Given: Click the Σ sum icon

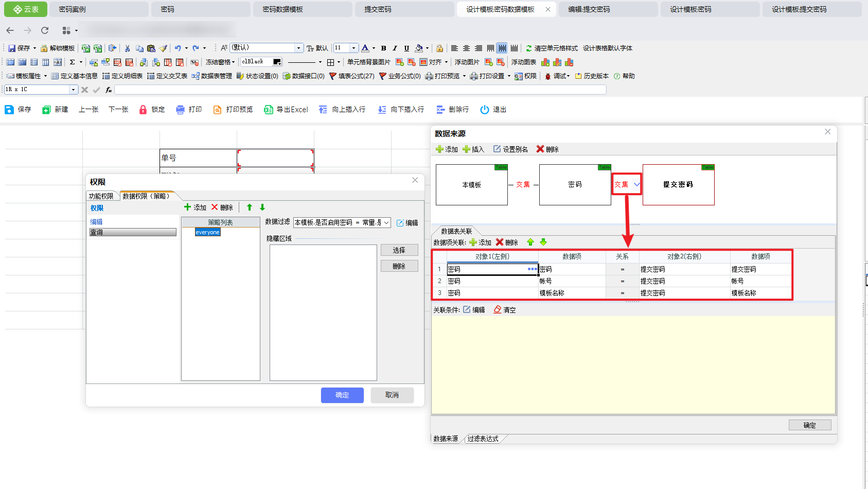Looking at the screenshot, I should pos(73,62).
